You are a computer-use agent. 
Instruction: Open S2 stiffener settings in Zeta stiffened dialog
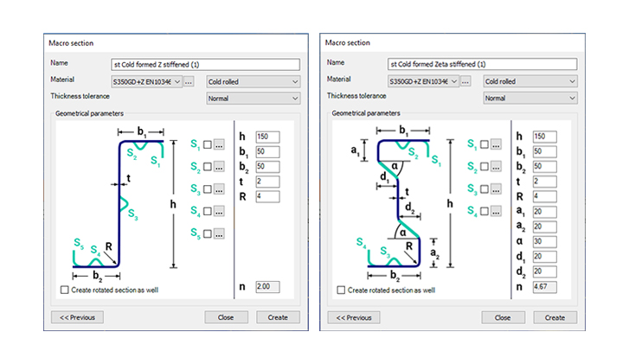(495, 167)
